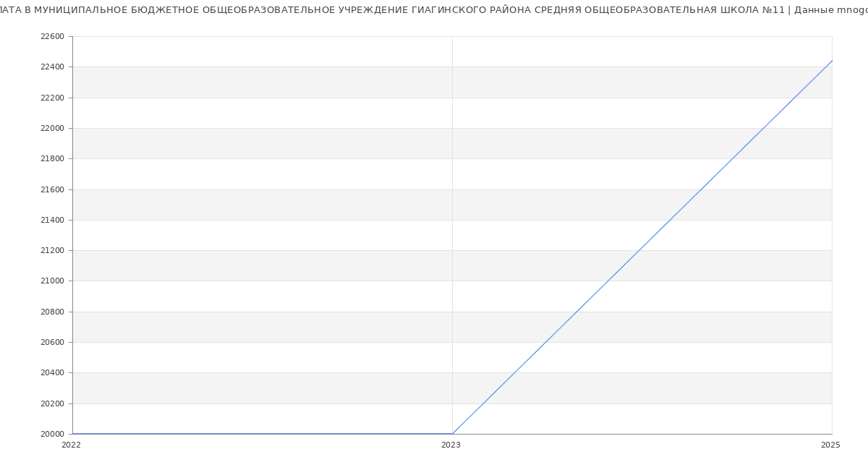
Task: Click the 22000 y-axis label
Action: [x=52, y=129]
